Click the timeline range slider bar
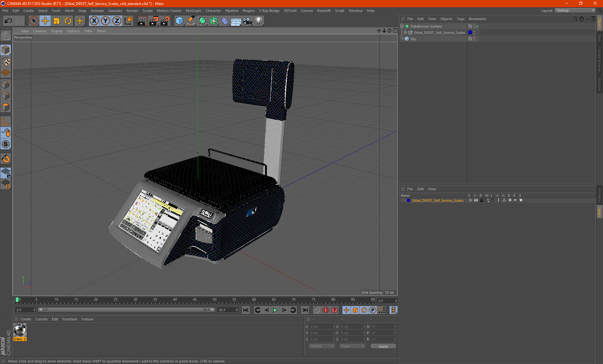Screen dimensions: 603x364 pos(126,310)
